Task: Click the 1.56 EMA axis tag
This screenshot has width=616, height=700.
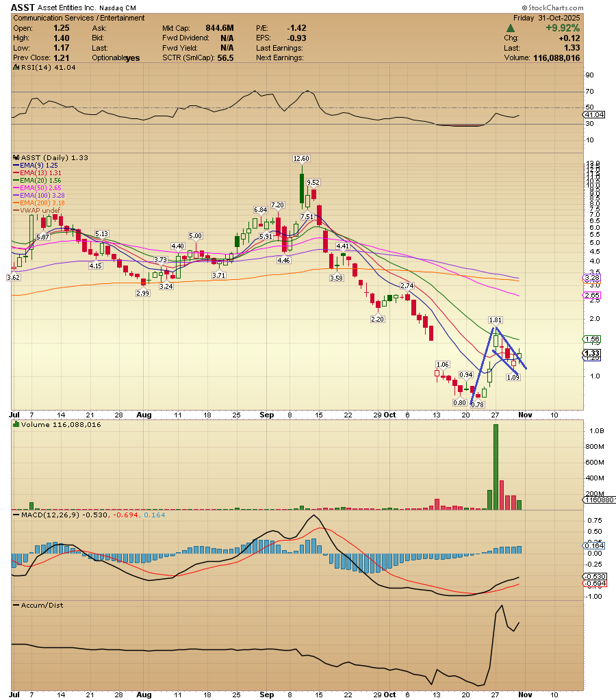Action: coord(592,339)
